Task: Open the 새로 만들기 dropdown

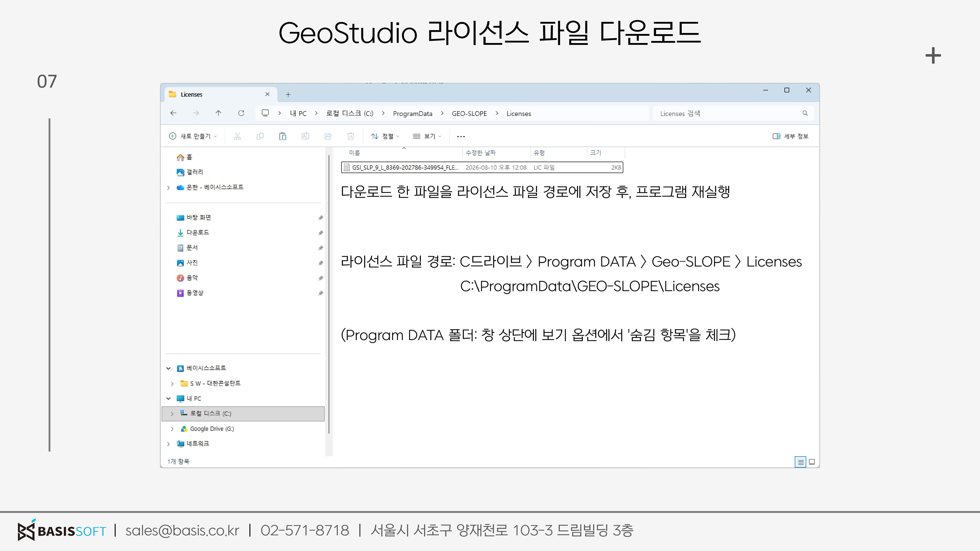Action: (x=193, y=136)
